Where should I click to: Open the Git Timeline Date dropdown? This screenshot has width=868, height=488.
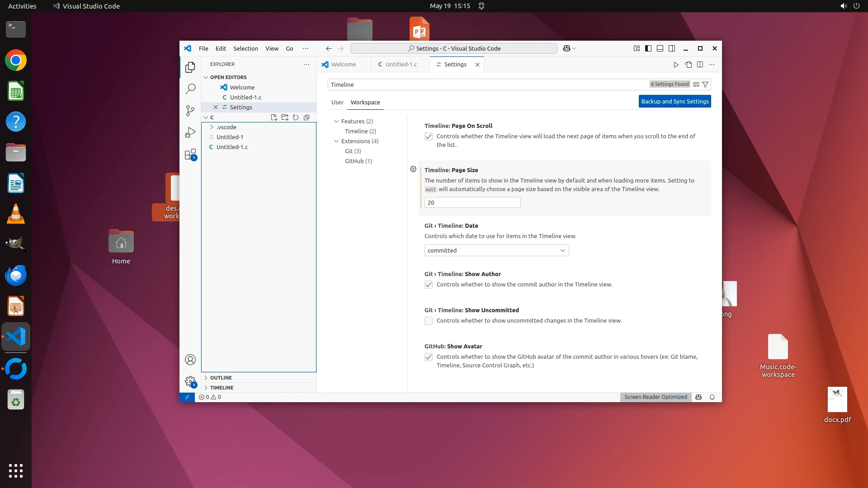tap(496, 250)
